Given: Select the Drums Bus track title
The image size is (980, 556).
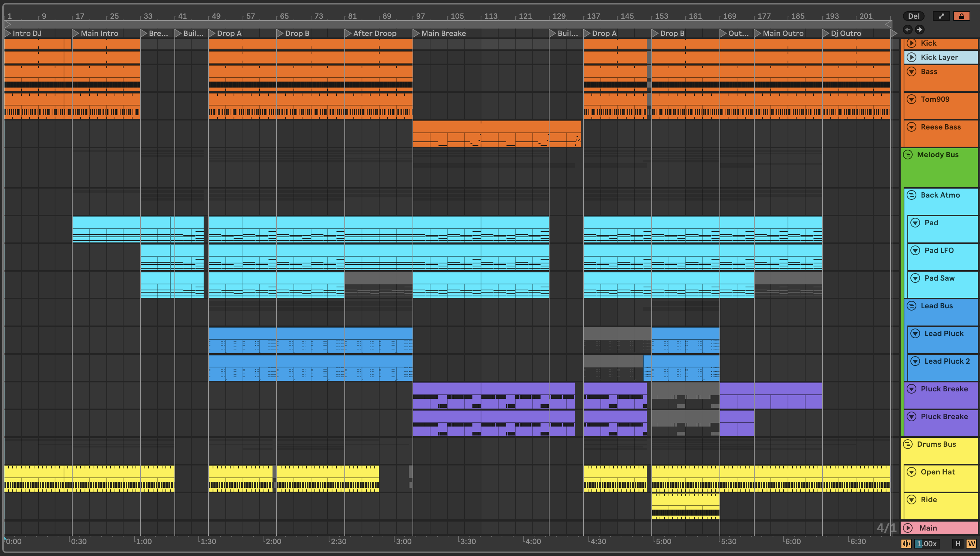Looking at the screenshot, I should [x=936, y=444].
